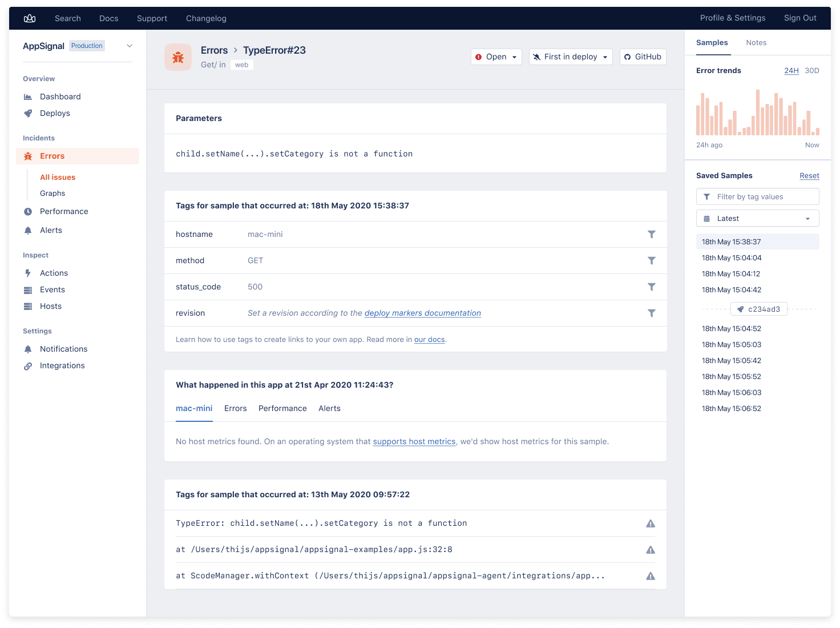Click calendar icon in Latest dropdown
Image resolution: width=840 pixels, height=628 pixels.
tap(707, 219)
